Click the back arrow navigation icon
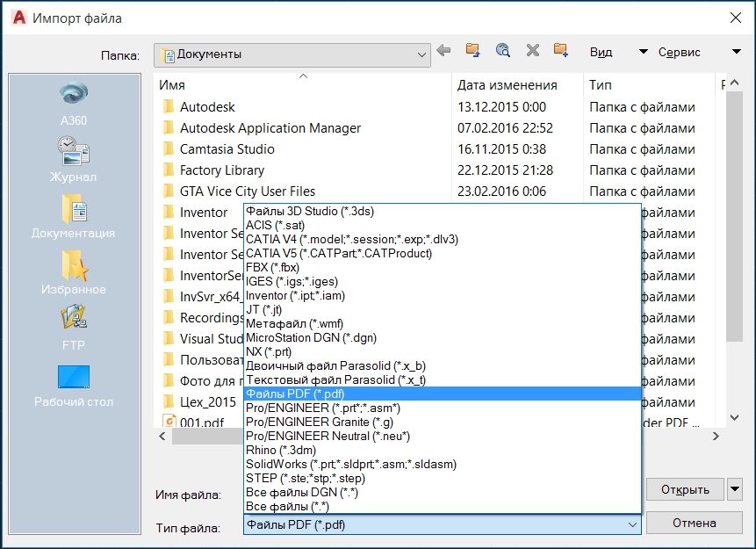Image resolution: width=756 pixels, height=549 pixels. click(x=444, y=51)
